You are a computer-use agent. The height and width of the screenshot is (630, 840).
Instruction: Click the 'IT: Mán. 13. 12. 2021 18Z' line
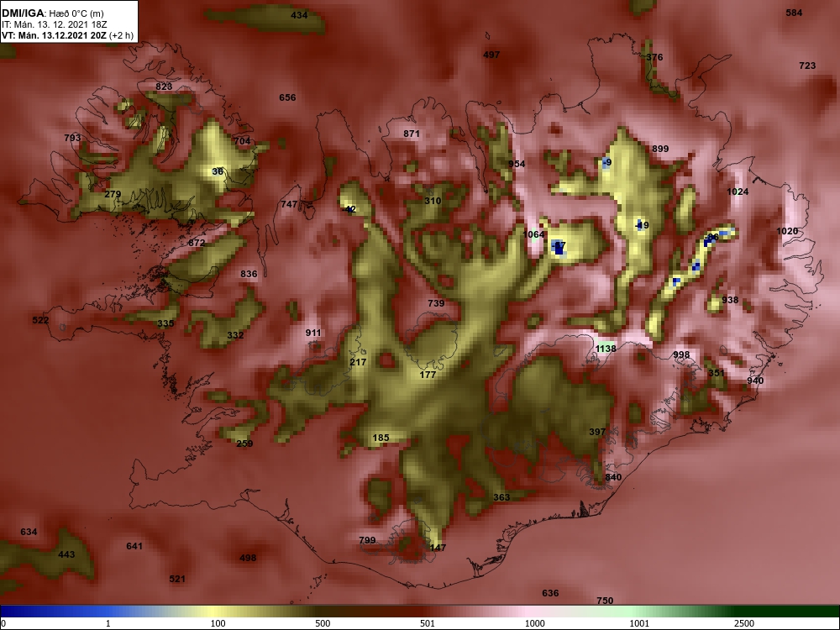click(x=52, y=24)
